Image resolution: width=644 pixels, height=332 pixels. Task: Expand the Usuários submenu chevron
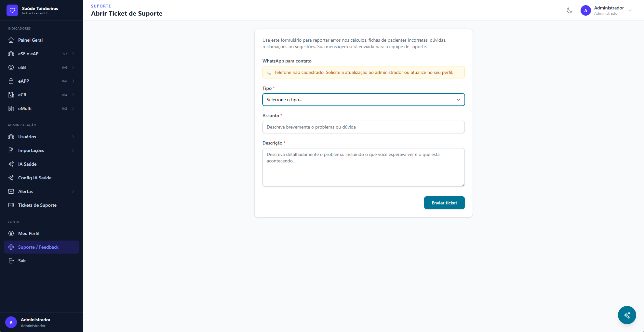coord(73,137)
